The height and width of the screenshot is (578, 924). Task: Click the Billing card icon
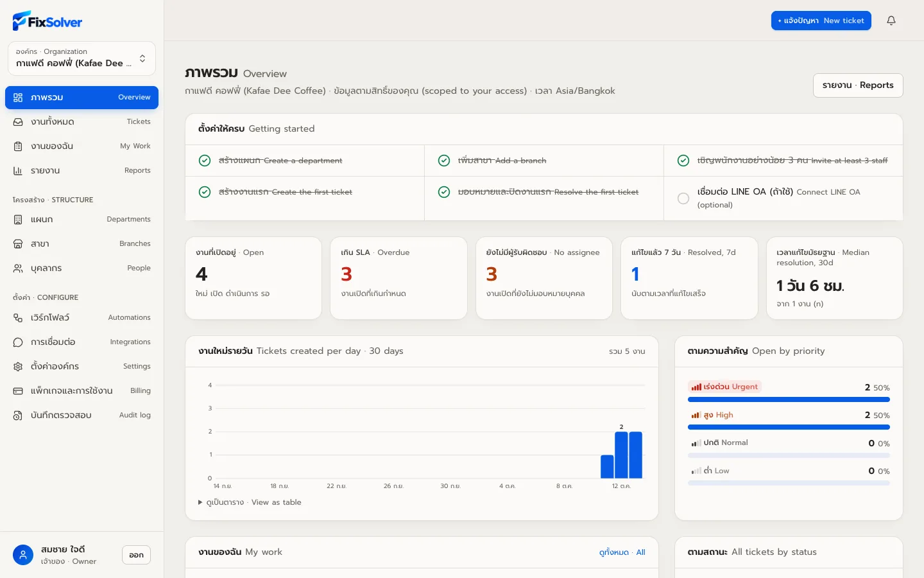[x=18, y=391]
